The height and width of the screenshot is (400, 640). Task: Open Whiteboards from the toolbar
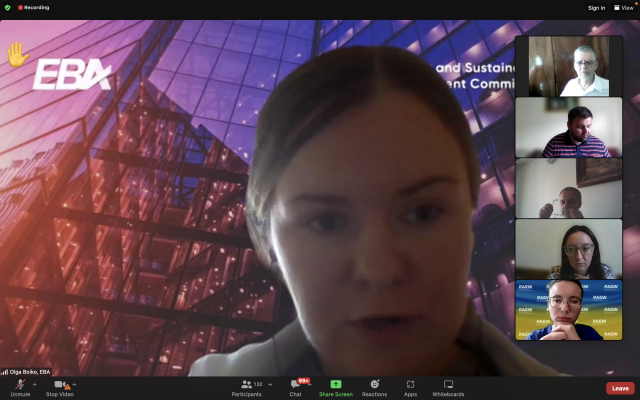point(448,387)
